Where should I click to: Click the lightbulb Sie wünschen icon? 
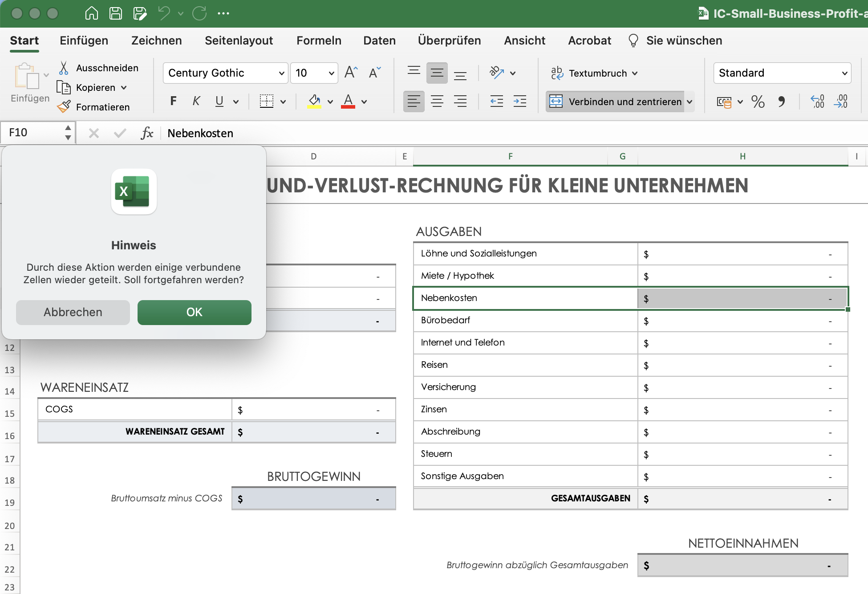633,41
